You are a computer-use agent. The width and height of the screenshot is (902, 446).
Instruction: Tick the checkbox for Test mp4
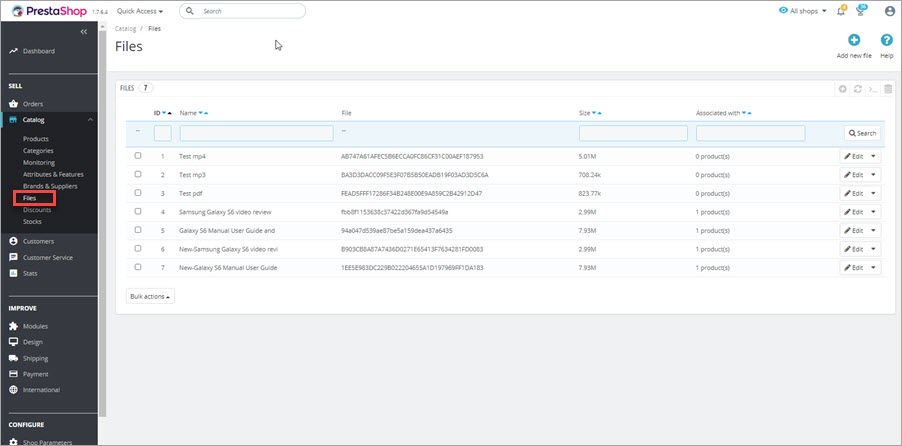[x=138, y=156]
